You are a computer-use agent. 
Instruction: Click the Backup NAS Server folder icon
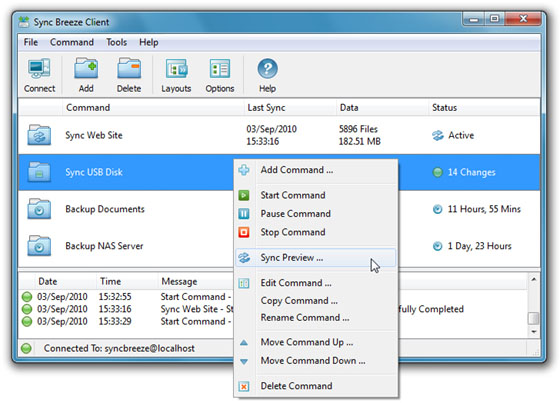(x=39, y=245)
